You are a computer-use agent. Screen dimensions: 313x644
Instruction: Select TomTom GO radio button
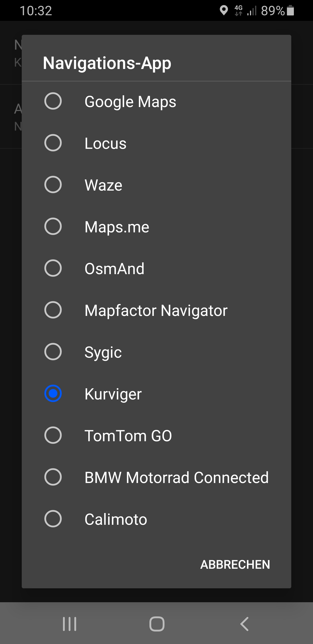point(53,435)
